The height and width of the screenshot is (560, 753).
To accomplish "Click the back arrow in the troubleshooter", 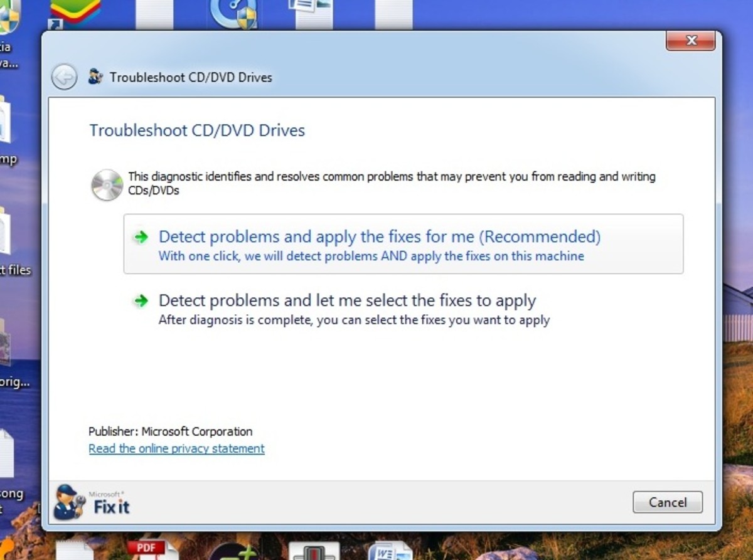I will [63, 76].
